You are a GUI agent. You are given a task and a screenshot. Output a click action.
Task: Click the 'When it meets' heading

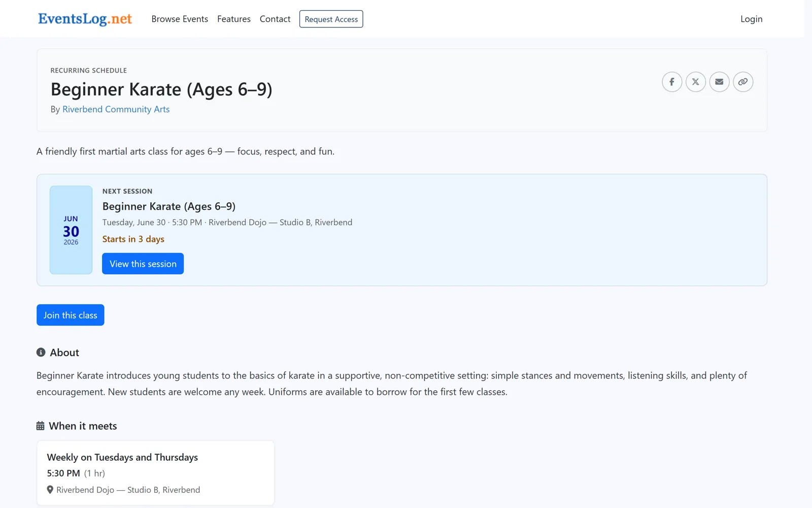[x=83, y=426]
